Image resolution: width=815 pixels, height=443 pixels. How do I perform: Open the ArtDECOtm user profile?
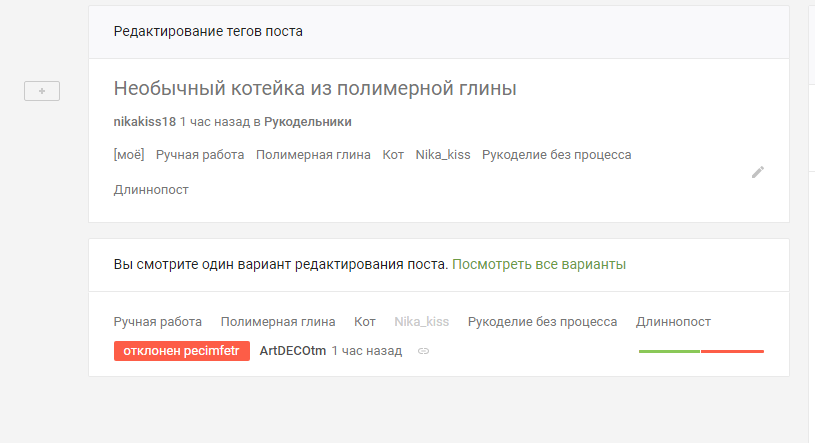tap(293, 351)
